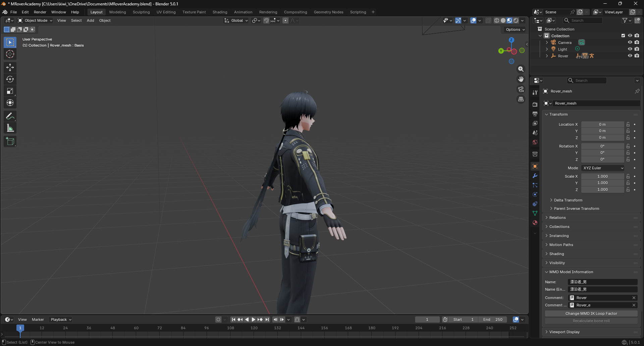Viewport: 644px width, 346px height.
Task: Open the Modifiers properties tab
Action: click(x=535, y=176)
